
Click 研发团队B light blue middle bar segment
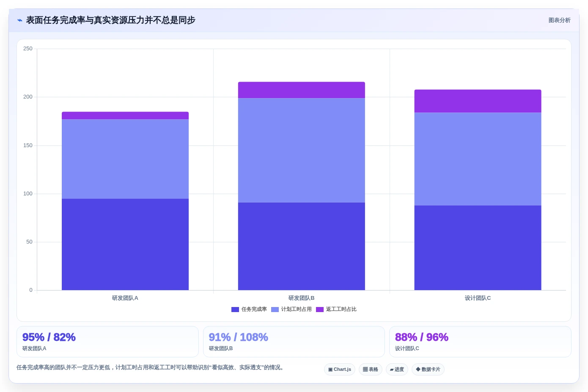click(x=302, y=151)
